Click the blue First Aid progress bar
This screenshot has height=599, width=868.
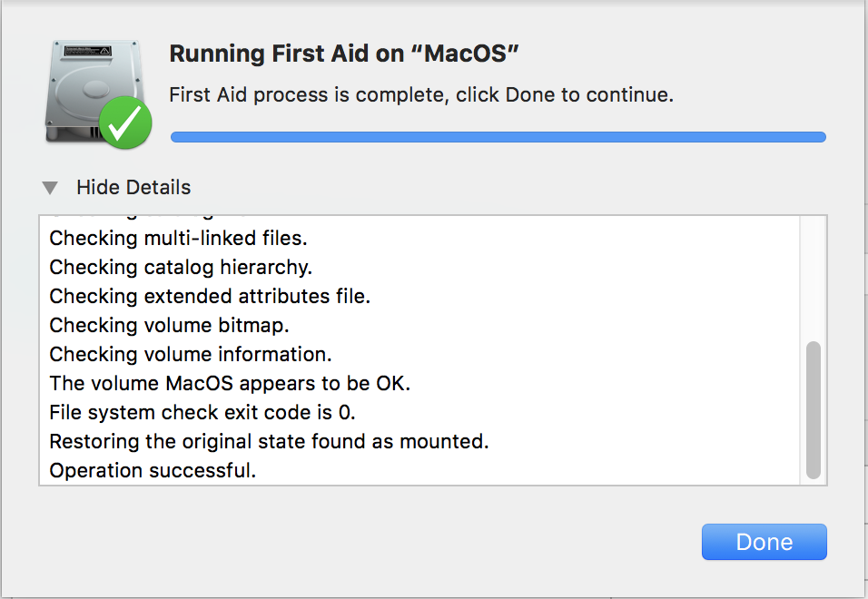[x=498, y=137]
